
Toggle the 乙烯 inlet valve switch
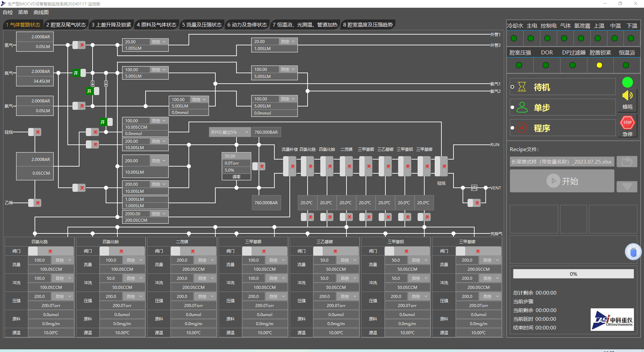click(35, 203)
